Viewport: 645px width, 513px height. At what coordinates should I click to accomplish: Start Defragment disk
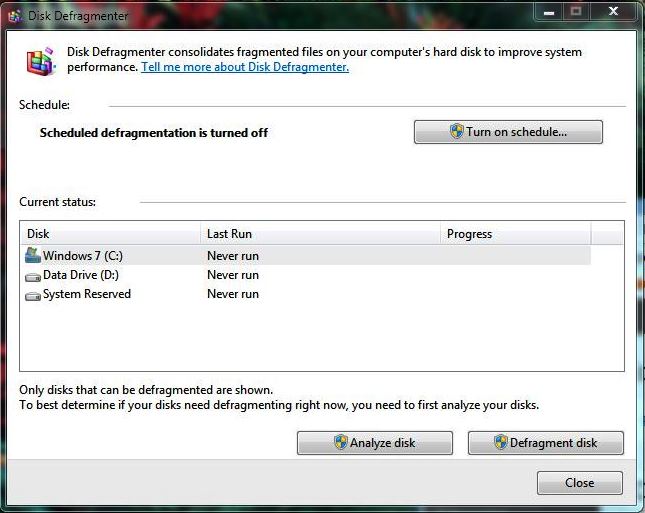(546, 443)
